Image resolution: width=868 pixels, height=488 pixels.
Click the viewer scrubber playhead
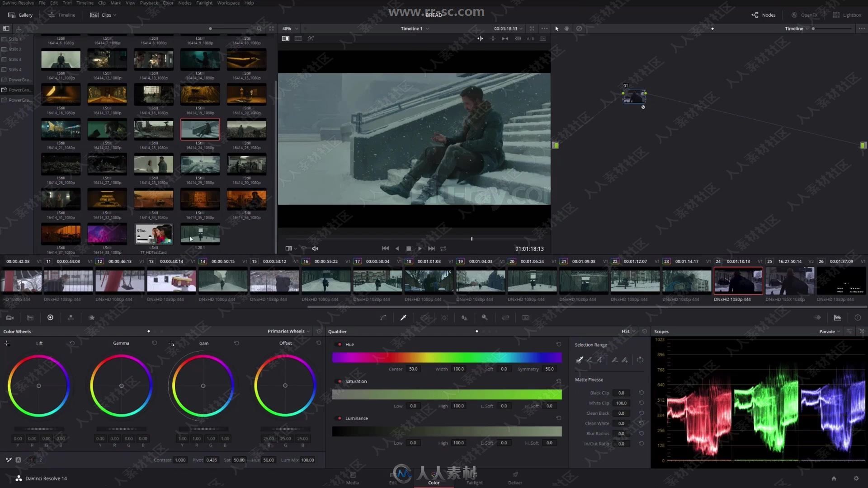click(x=472, y=239)
